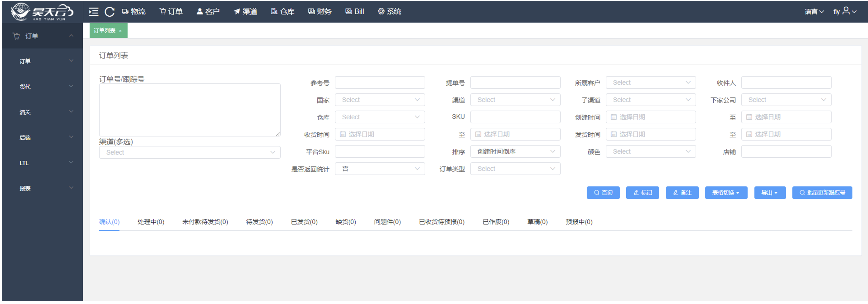868x304 pixels.
Task: Open the 仓库 warehouse filter dropdown
Action: click(380, 117)
